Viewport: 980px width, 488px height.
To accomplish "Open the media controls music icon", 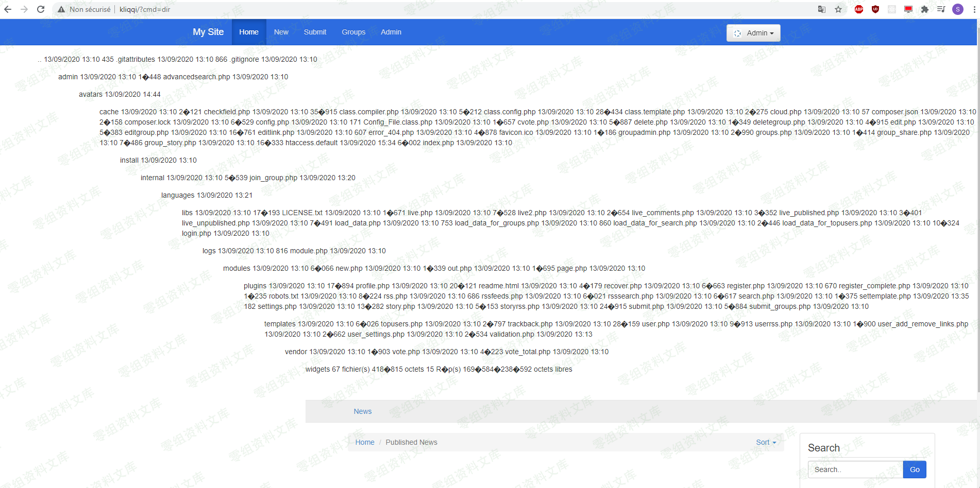I will pyautogui.click(x=941, y=9).
